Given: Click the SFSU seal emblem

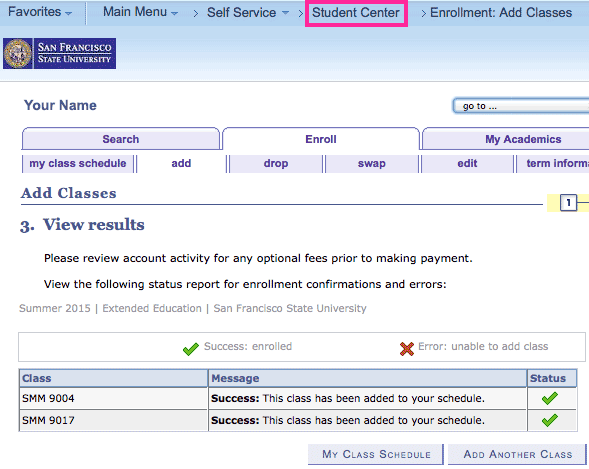Looking at the screenshot, I should coord(18,53).
